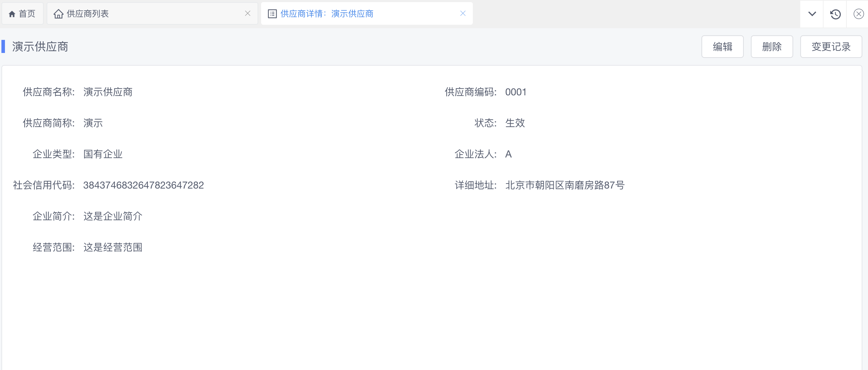Viewport: 868px width, 370px height.
Task: Click the supplier code 0001
Action: 516,92
